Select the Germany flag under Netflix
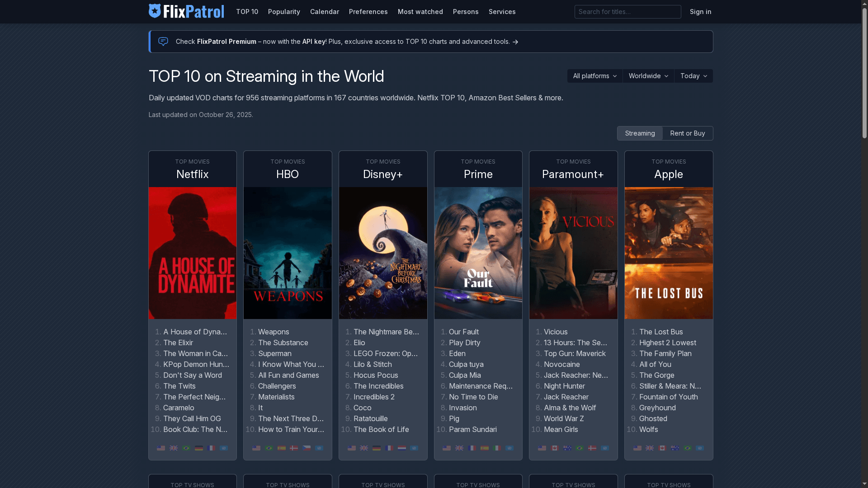This screenshot has height=488, width=868. [x=199, y=448]
